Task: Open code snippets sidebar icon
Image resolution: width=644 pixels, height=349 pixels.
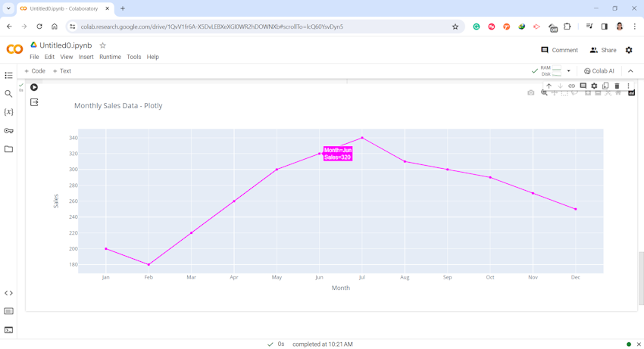Action: (x=8, y=293)
